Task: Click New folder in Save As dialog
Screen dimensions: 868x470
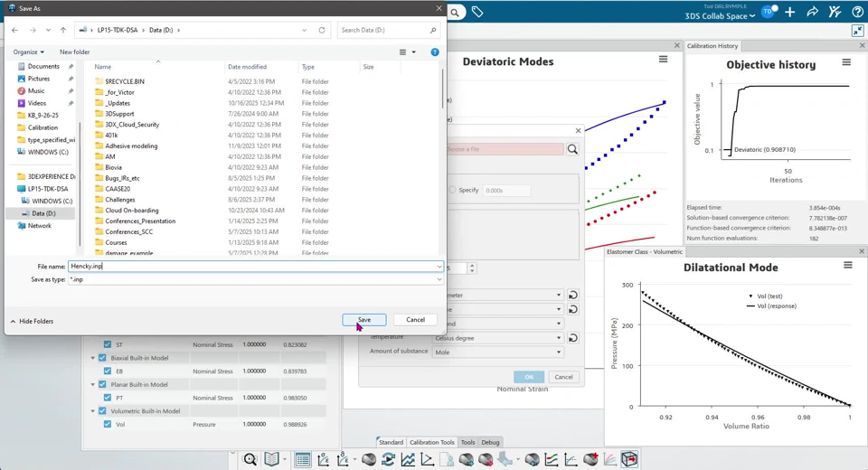Action: pyautogui.click(x=74, y=52)
